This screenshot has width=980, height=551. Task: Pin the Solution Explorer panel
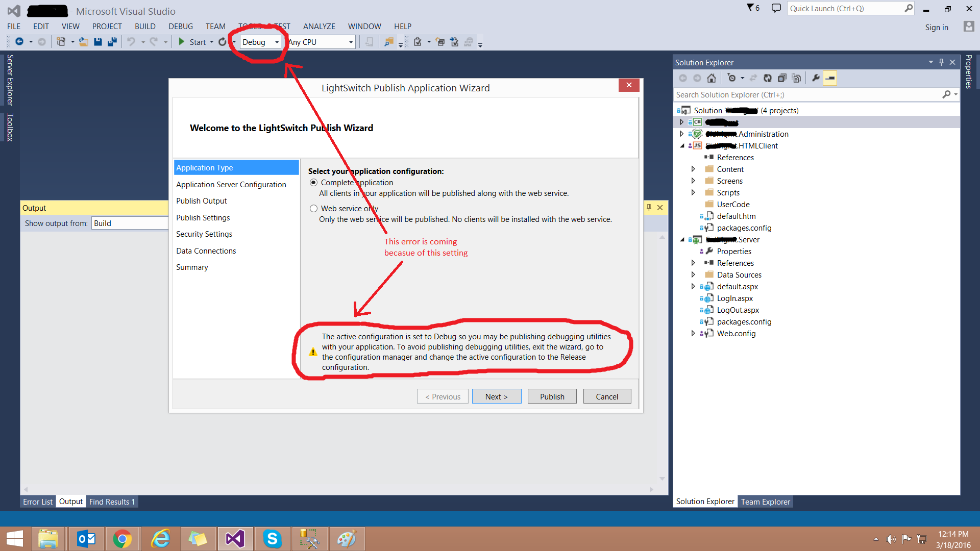pyautogui.click(x=942, y=62)
